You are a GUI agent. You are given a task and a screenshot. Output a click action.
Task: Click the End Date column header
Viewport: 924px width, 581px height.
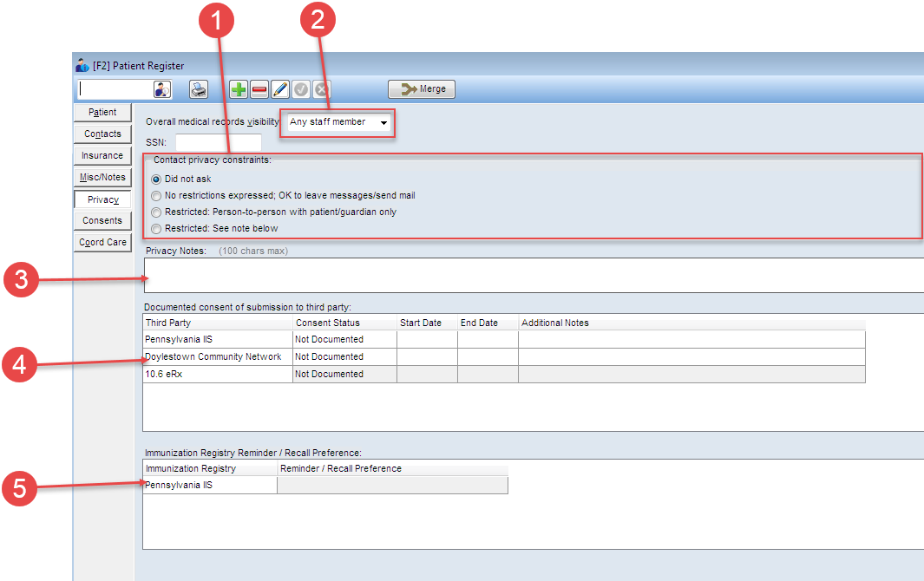pos(488,323)
